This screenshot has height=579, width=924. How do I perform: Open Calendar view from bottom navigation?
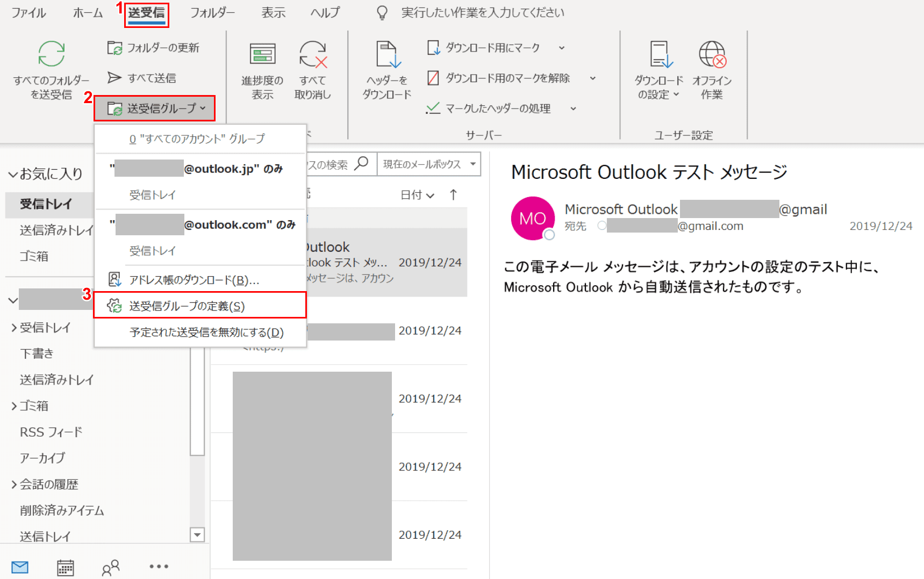click(66, 567)
